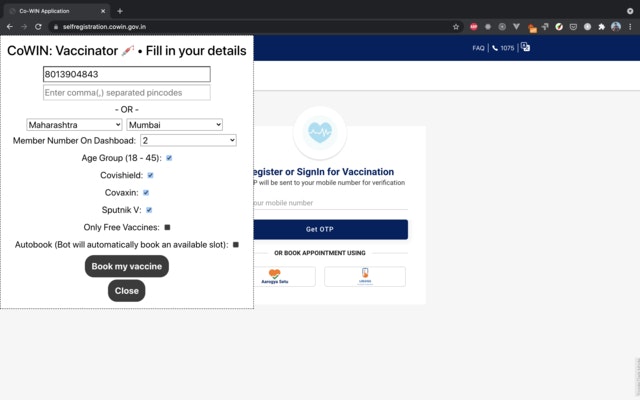The image size is (640, 400).
Task: Click the mobile number field with 8013904843
Action: tap(127, 74)
